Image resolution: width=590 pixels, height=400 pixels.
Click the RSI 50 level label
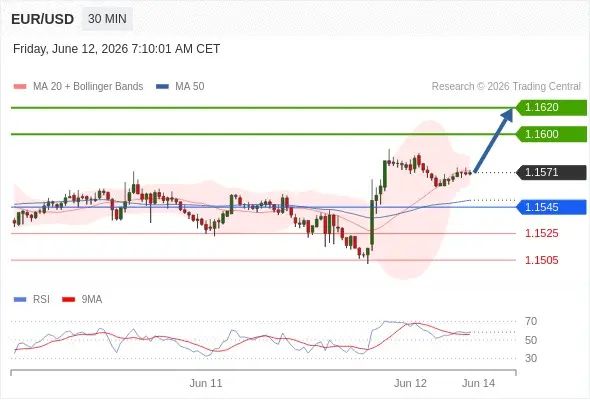coord(531,340)
